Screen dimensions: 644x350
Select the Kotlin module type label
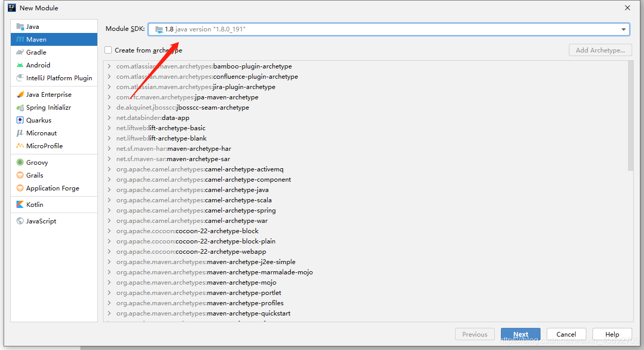pos(34,205)
